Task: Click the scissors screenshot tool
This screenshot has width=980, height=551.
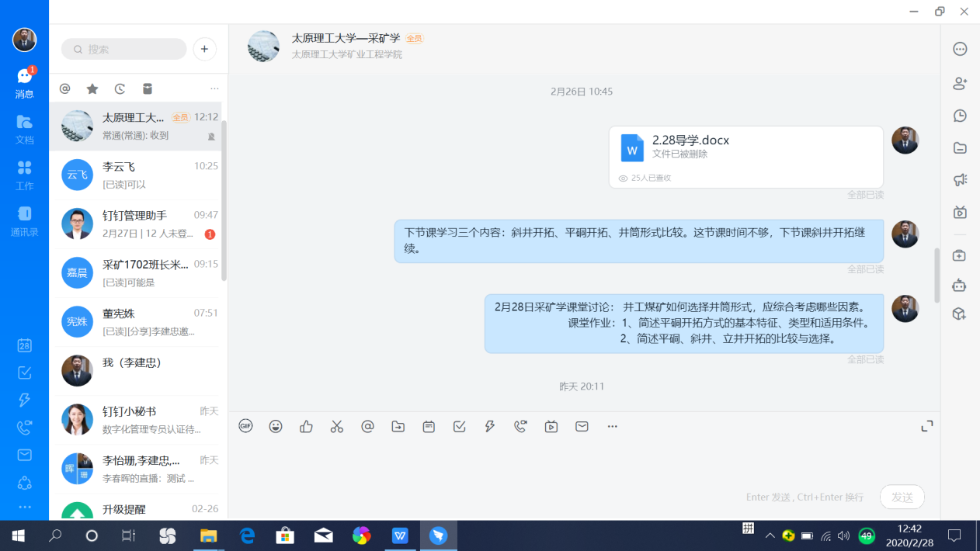Action: pos(336,426)
